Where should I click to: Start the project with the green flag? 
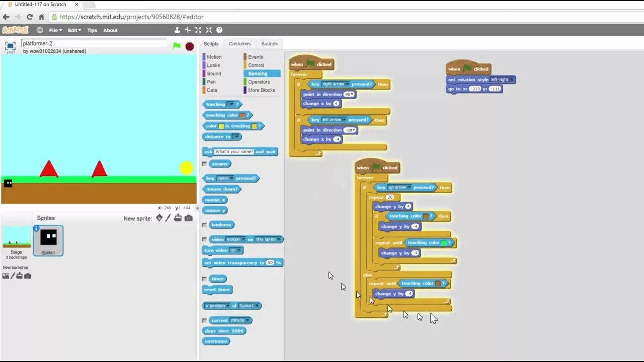[177, 46]
